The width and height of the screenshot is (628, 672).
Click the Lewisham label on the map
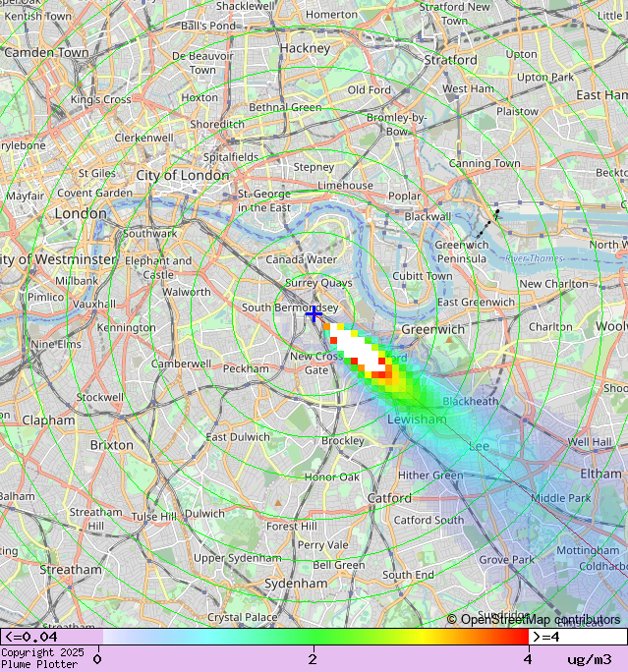[x=417, y=420]
